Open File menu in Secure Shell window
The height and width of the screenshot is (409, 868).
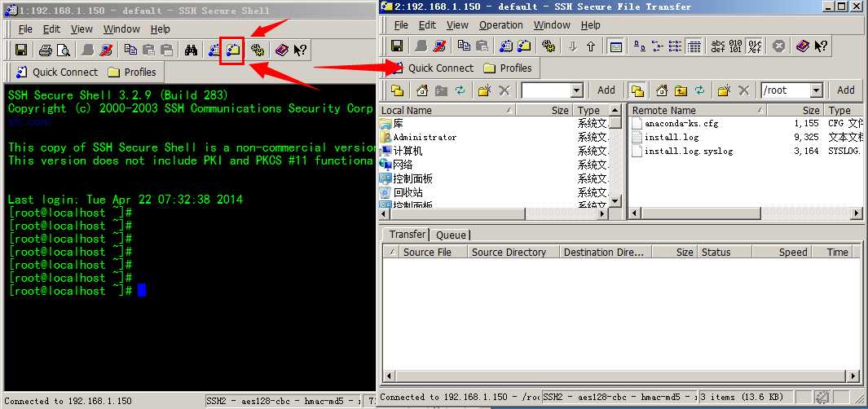coord(25,29)
